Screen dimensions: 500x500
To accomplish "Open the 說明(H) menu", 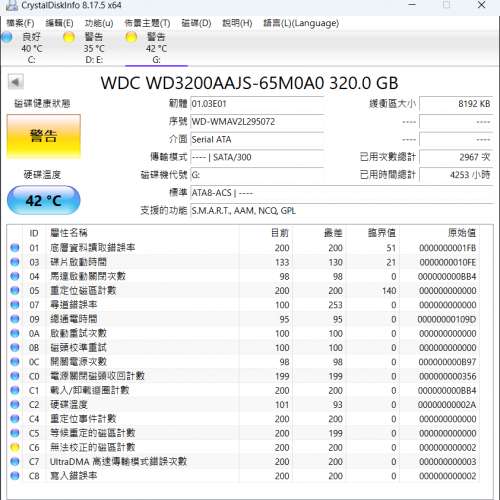I will coord(237,23).
